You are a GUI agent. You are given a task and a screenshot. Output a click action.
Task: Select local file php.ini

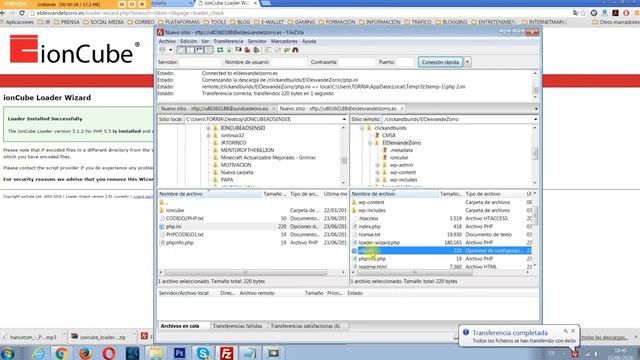coord(173,227)
